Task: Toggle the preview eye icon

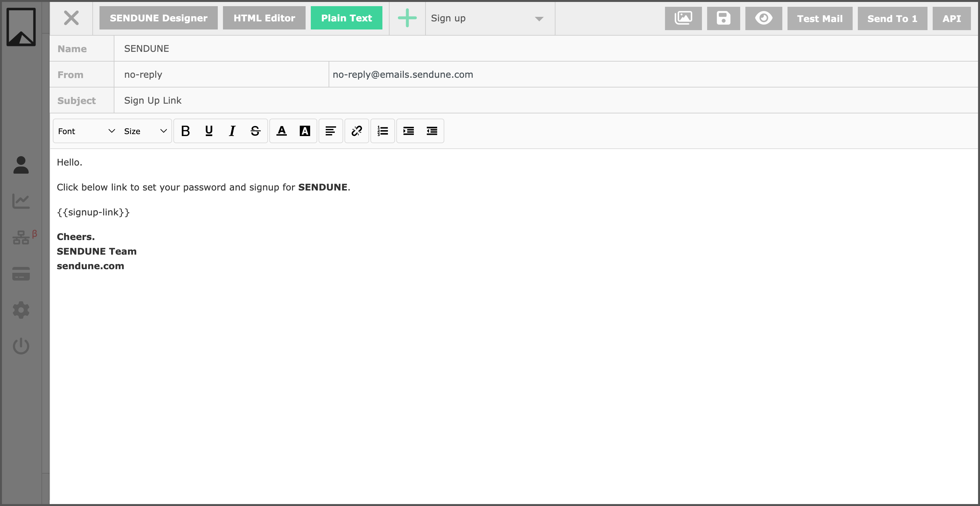Action: click(763, 18)
